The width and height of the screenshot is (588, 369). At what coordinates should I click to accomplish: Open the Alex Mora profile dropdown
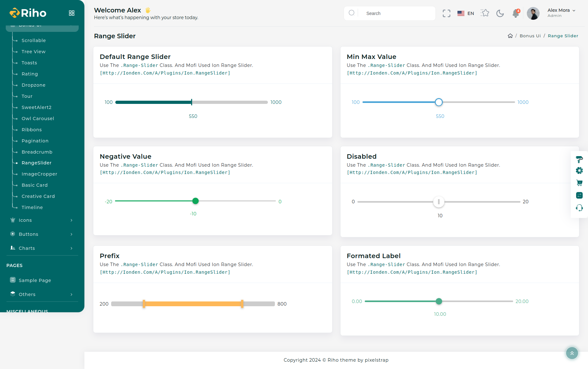561,13
